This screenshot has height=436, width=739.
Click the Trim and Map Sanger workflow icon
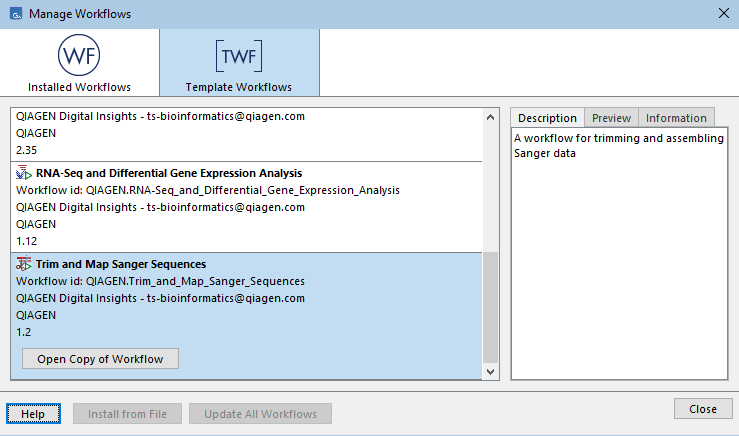(x=24, y=263)
